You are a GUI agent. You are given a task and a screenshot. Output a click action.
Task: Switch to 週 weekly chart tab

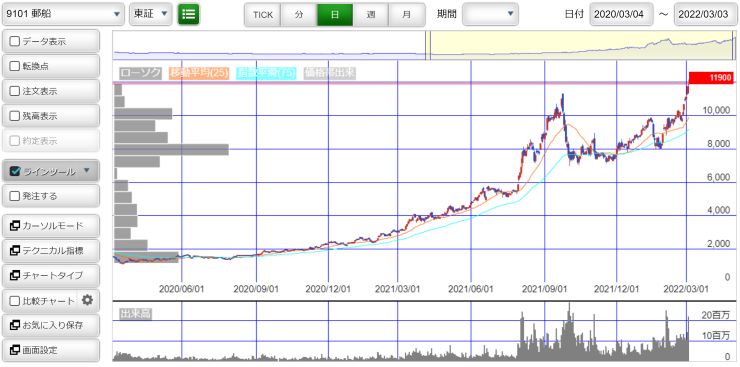(371, 15)
